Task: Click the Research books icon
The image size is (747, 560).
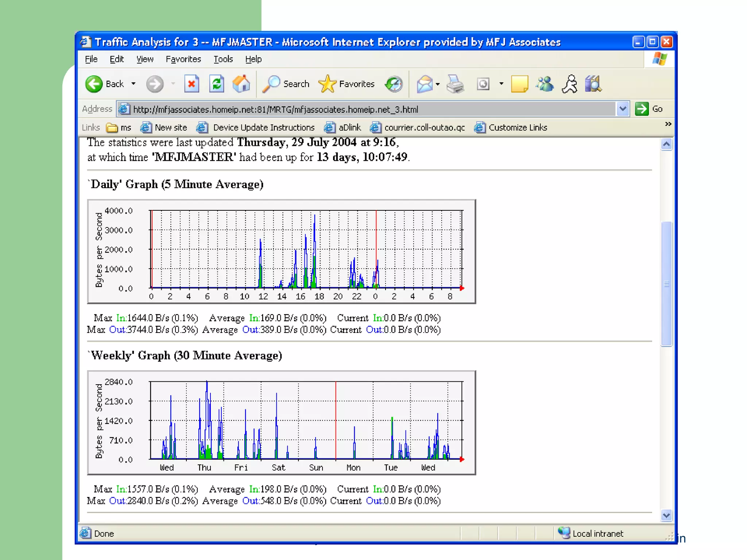Action: point(593,84)
